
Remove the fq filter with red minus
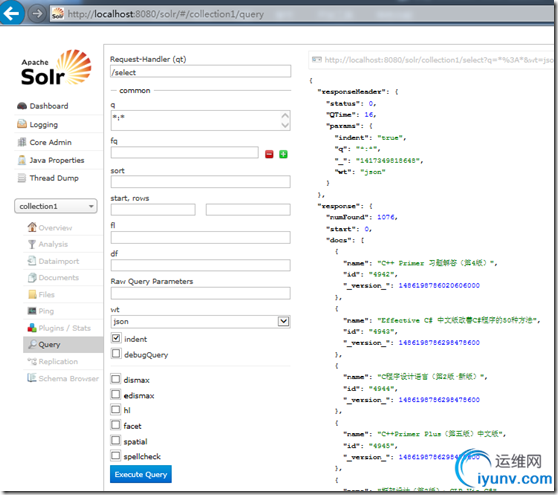(269, 154)
